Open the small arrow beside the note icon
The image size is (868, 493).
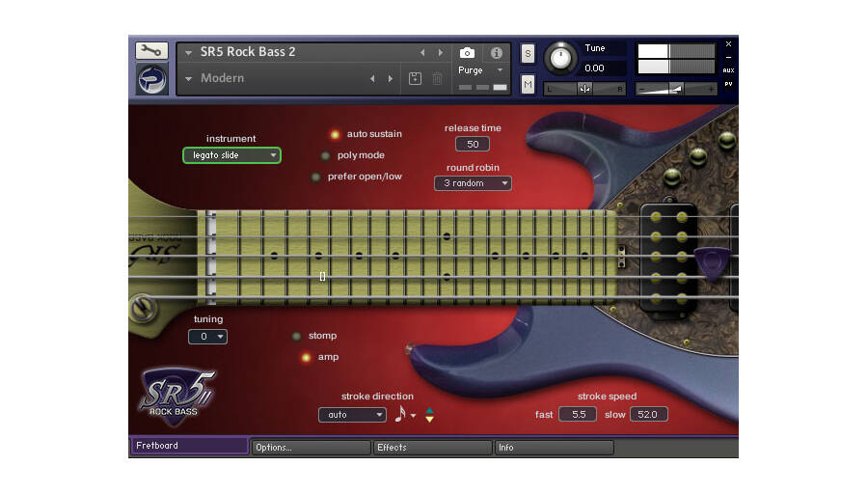coord(413,416)
